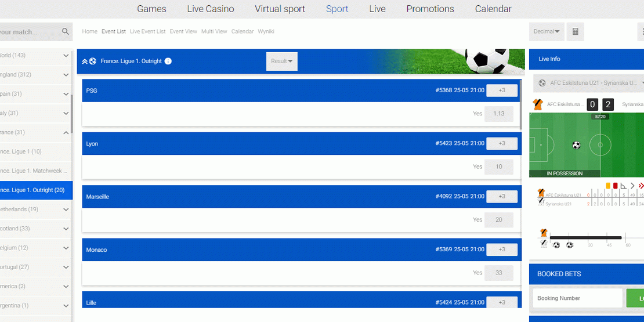The height and width of the screenshot is (322, 644).
Task: Click the soccer ball icon in live match selector
Action: [x=542, y=83]
